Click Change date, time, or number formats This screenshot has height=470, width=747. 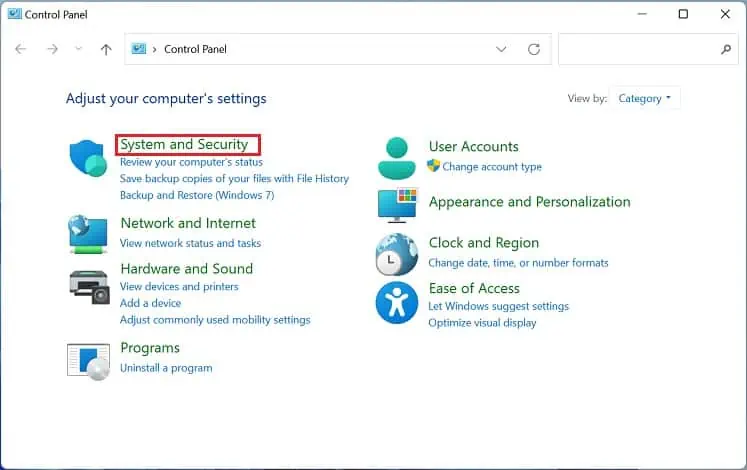coord(518,263)
